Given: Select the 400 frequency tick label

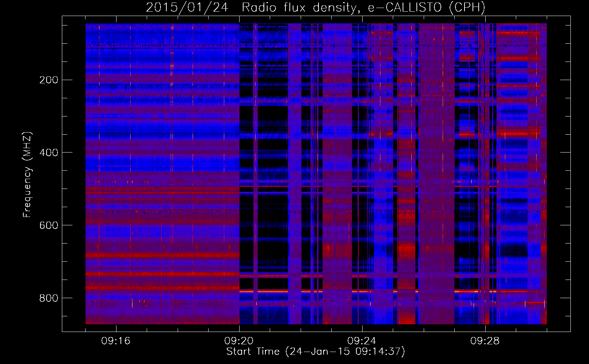Looking at the screenshot, I should 49,153.
